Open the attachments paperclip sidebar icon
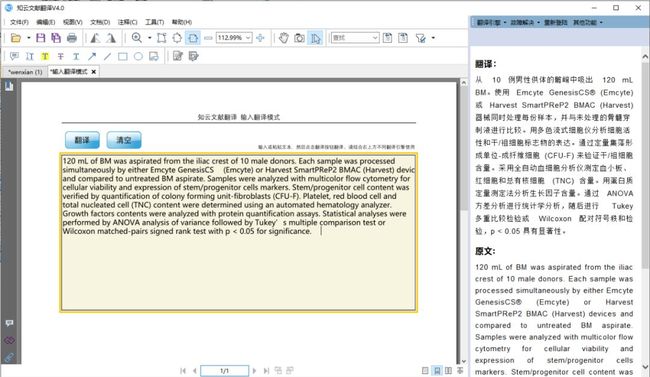Screen dimensions: 650x377 tap(9, 358)
